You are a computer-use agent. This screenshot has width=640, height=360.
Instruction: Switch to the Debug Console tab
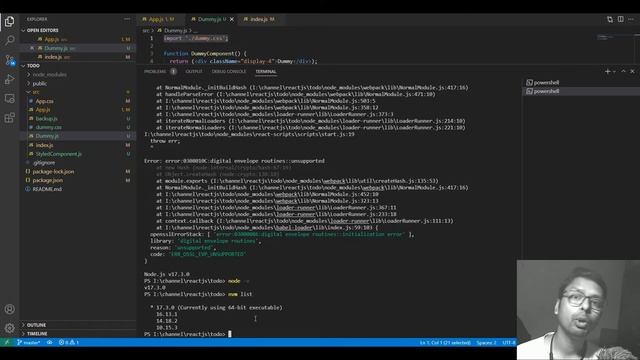point(229,71)
